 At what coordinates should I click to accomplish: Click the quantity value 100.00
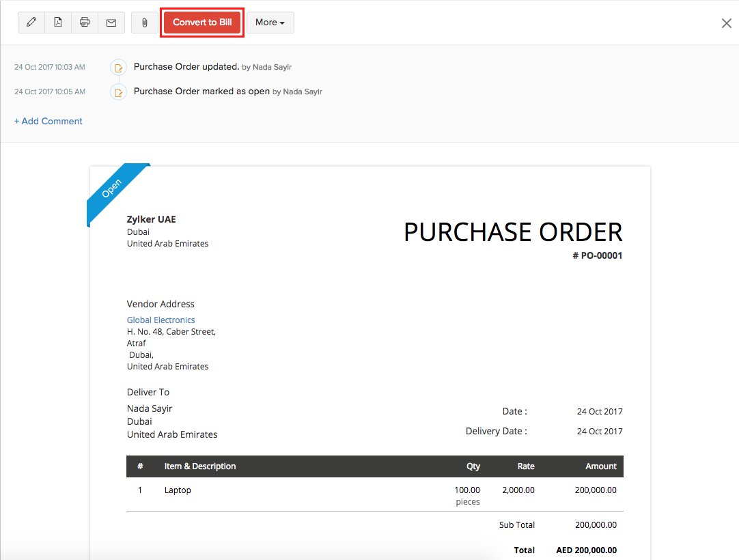pyautogui.click(x=467, y=490)
